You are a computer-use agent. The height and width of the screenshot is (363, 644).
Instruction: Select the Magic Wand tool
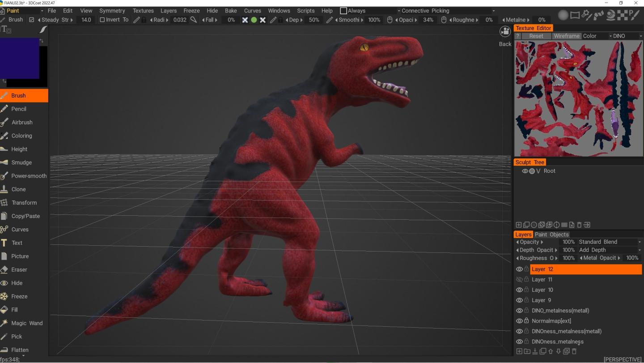coord(24,323)
